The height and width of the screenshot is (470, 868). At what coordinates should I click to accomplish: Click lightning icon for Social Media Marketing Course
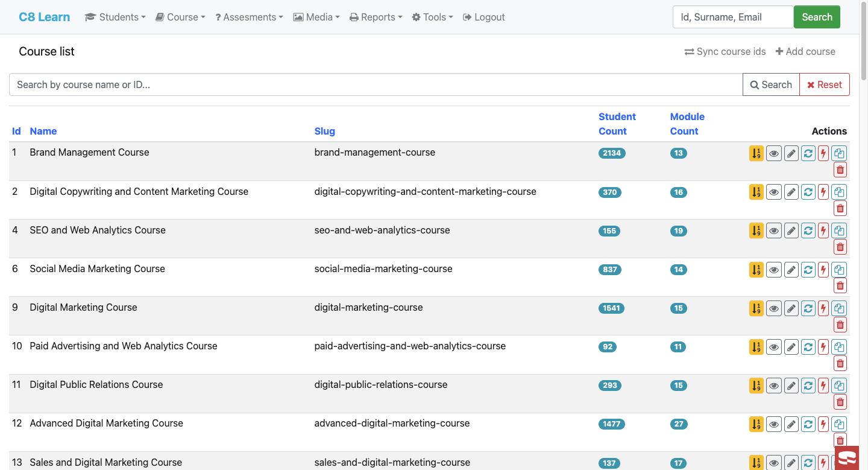click(x=823, y=270)
